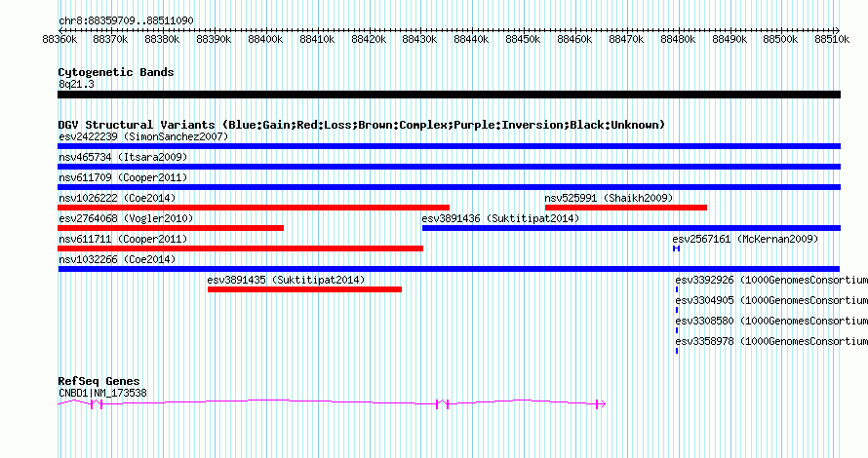Click the nsv525991 (Shaikh2009) label
Screen dimensions: 868x458
pos(609,198)
